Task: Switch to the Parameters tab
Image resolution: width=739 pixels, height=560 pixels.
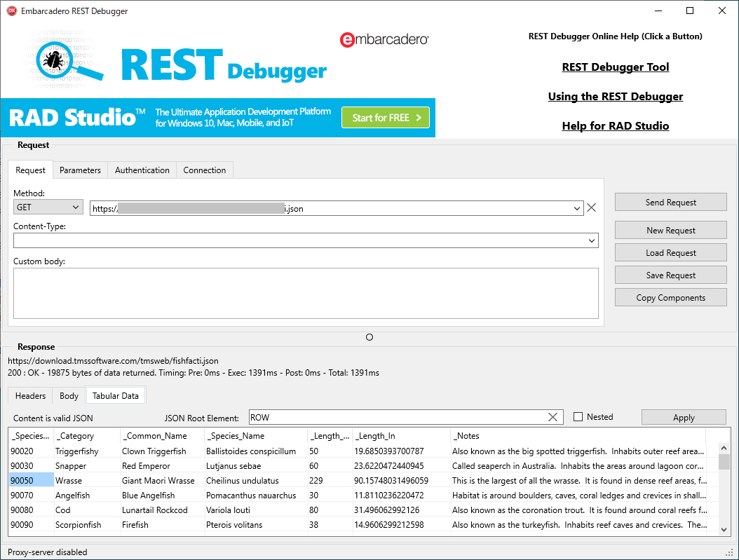Action: pyautogui.click(x=80, y=170)
